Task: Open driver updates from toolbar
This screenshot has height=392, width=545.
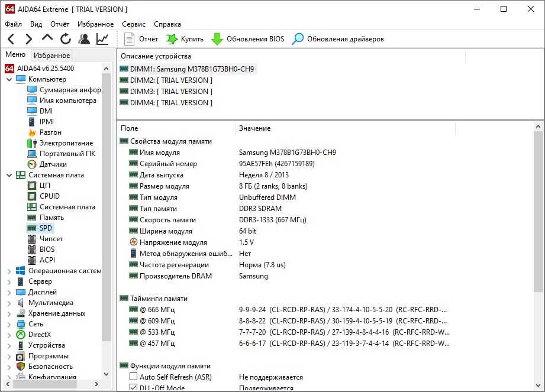Action: tap(338, 39)
